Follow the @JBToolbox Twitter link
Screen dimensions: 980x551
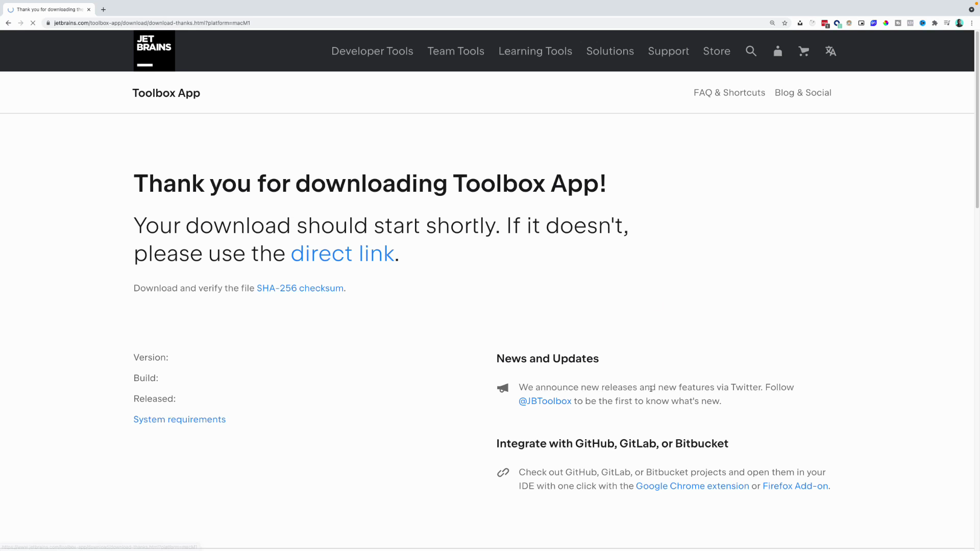click(545, 401)
